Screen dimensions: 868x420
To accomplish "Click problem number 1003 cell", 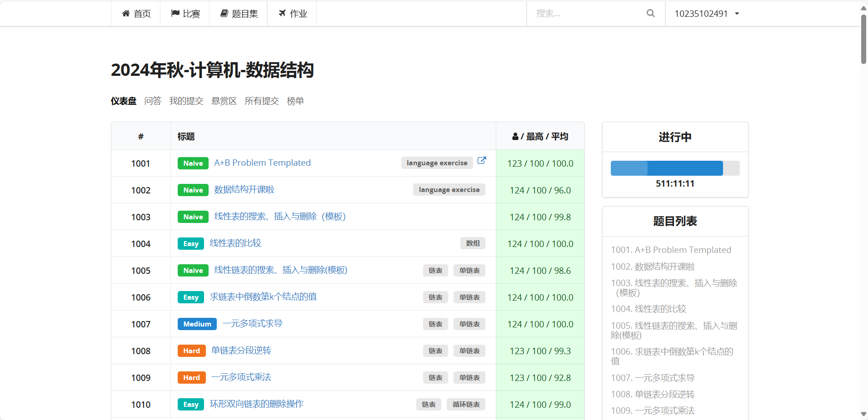I will 141,217.
